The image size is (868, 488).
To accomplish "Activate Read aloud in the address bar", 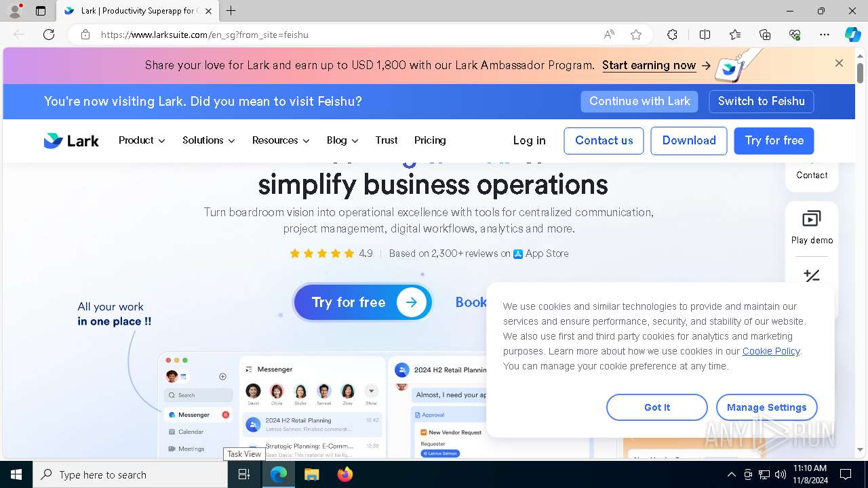I will tap(609, 35).
